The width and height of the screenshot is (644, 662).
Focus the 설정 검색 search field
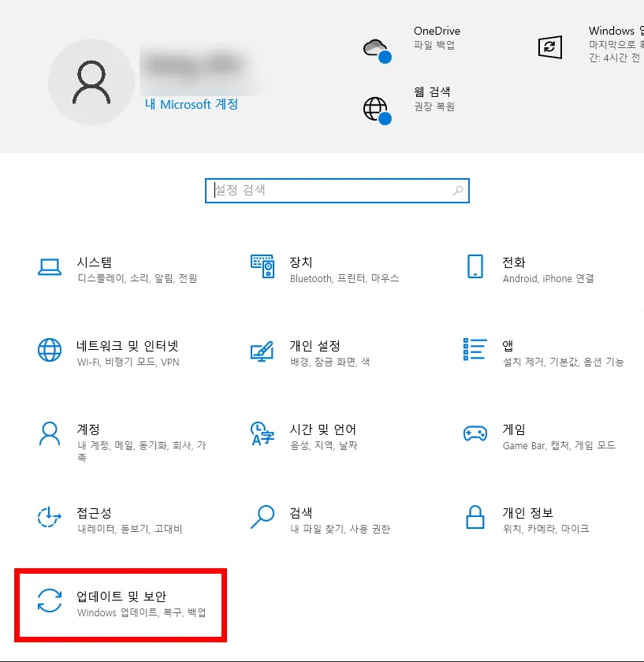(337, 191)
